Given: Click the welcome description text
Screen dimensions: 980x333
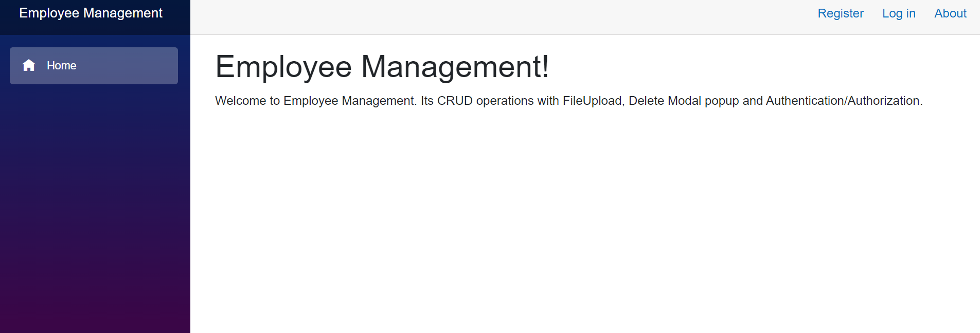Looking at the screenshot, I should point(568,101).
